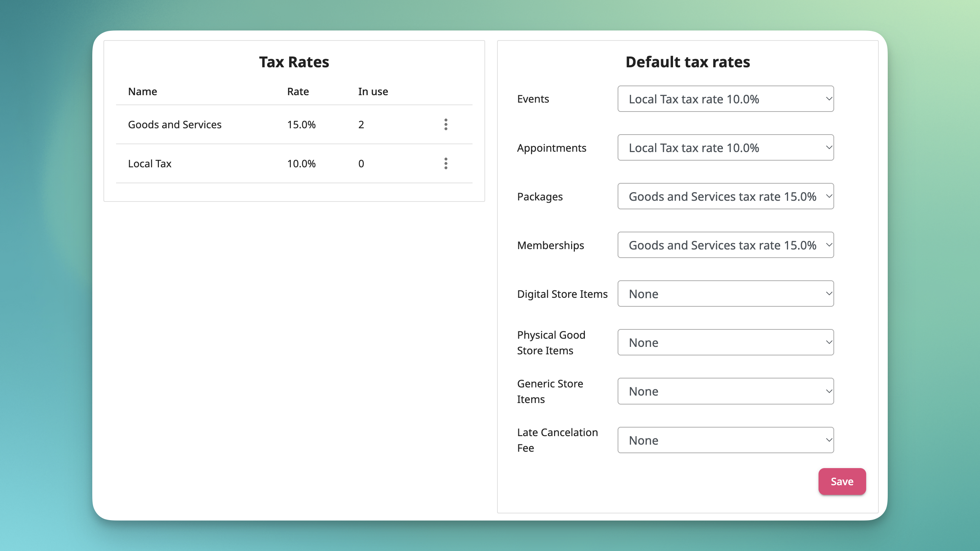Click the Name column header

click(x=142, y=91)
